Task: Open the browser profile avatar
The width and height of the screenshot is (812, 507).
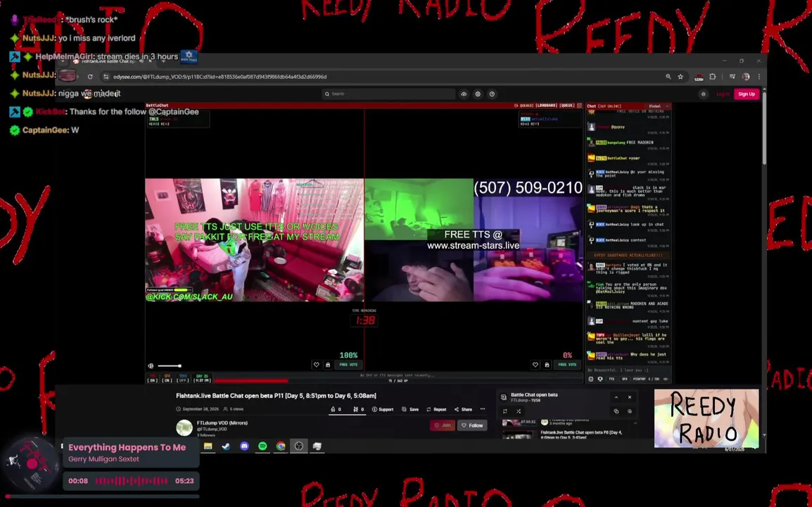Action: coord(746,77)
